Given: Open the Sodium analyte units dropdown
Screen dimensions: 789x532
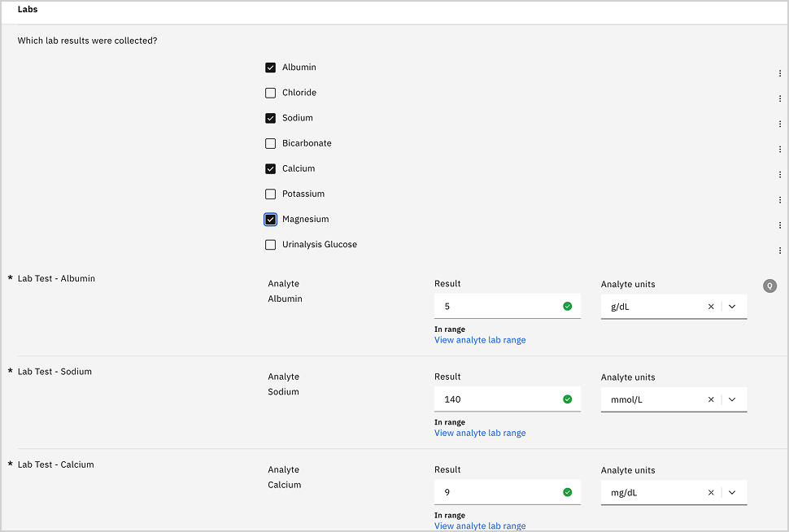Looking at the screenshot, I should tap(732, 399).
